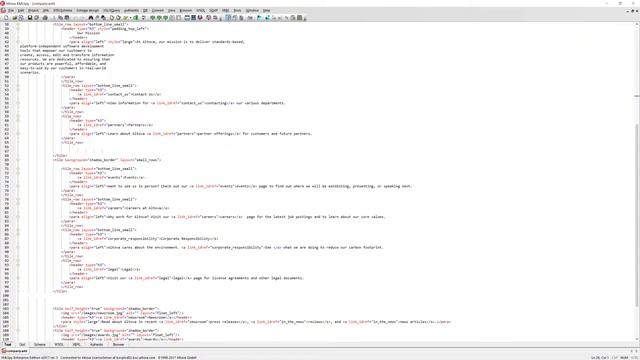Collapse the fold marker at line 108

tap(18, 331)
